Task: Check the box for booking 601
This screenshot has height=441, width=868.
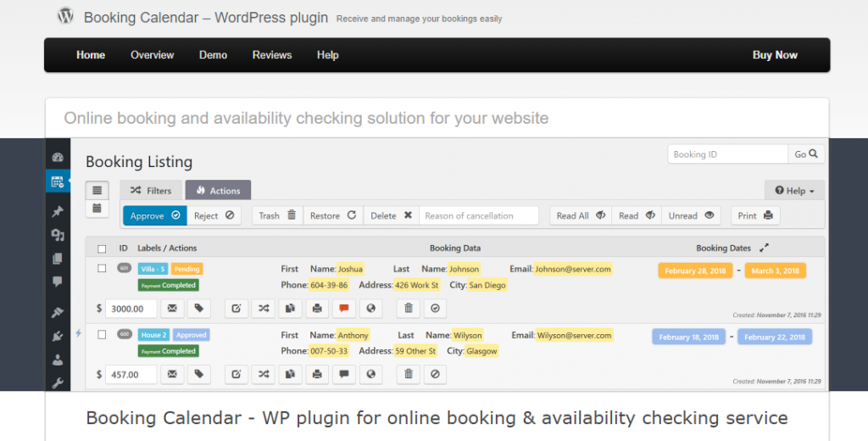Action: coord(102,269)
